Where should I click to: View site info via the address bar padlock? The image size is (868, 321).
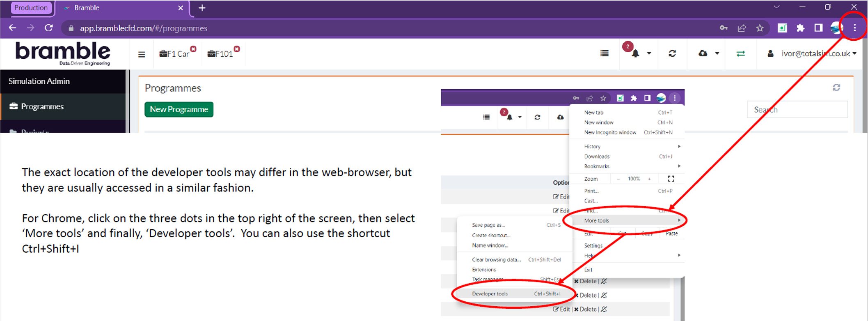point(71,28)
